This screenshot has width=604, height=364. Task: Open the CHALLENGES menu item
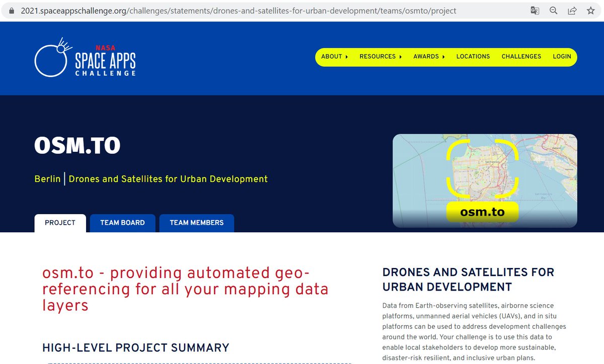(x=521, y=56)
